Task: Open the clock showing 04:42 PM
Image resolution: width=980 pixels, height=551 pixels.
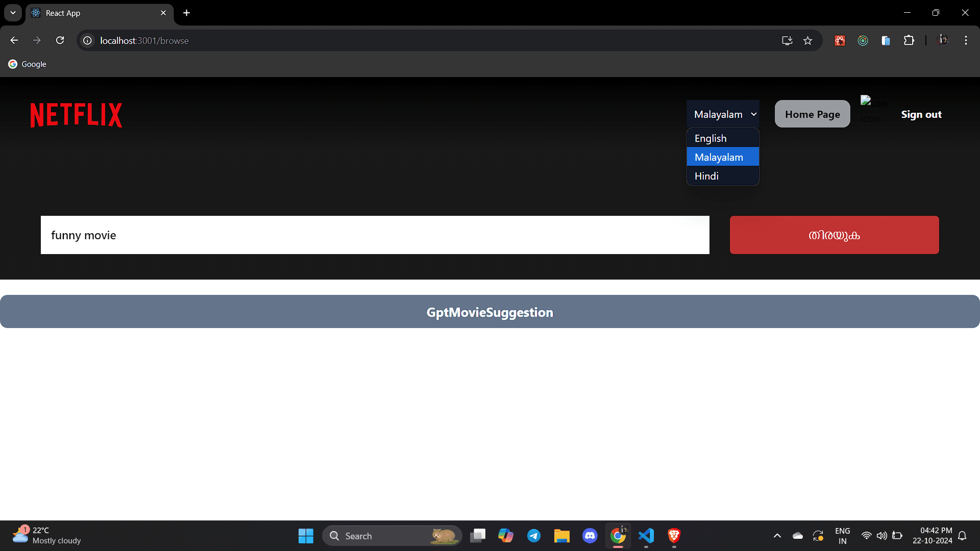Action: [933, 536]
